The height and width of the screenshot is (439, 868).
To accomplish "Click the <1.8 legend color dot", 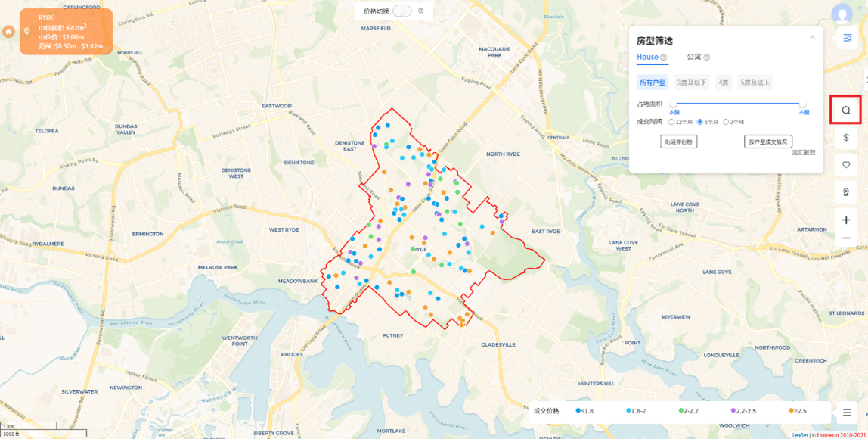I will (578, 411).
